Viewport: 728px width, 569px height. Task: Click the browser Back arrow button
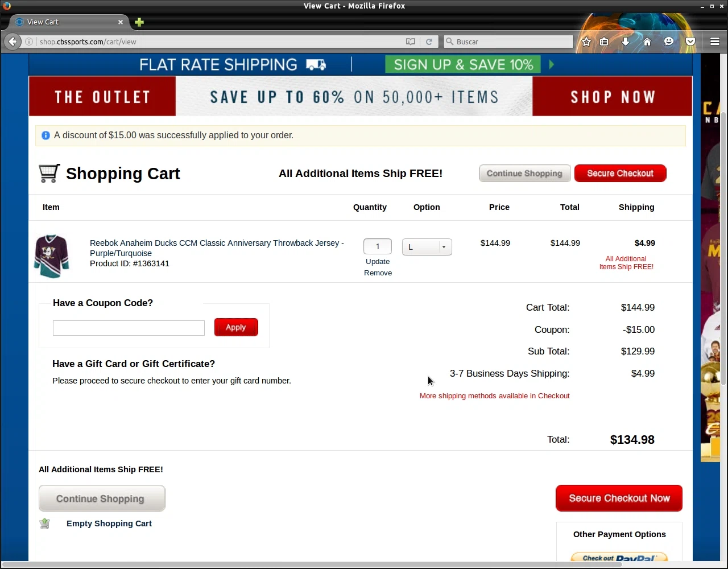click(x=13, y=42)
